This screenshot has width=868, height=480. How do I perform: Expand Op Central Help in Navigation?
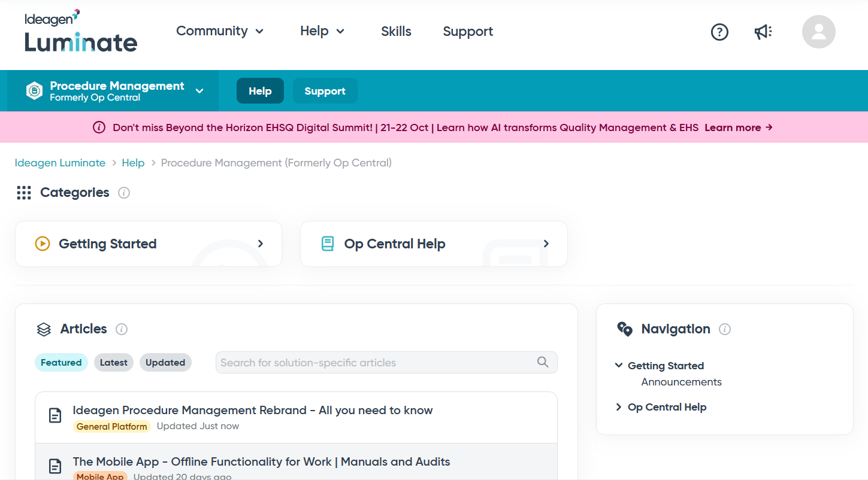click(661, 407)
